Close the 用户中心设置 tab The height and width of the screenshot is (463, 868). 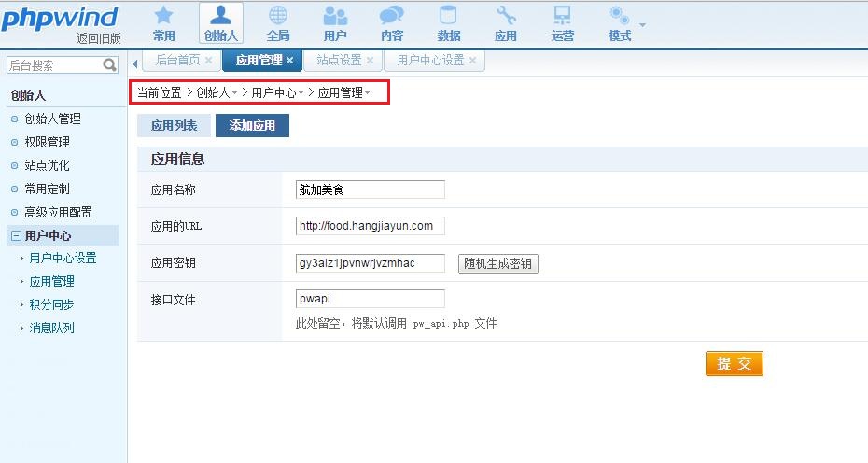pos(472,60)
